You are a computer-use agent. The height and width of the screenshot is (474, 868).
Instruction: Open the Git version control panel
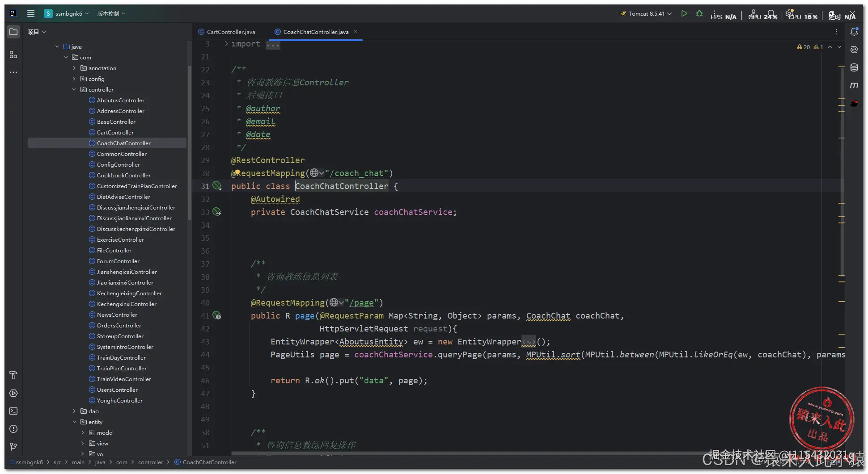(13, 447)
